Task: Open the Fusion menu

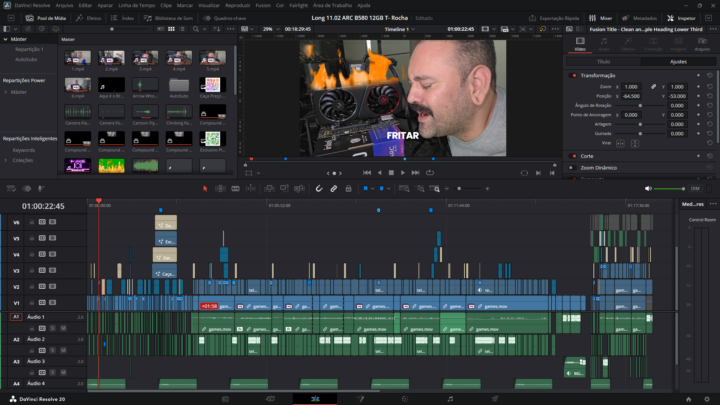Action: [x=263, y=4]
